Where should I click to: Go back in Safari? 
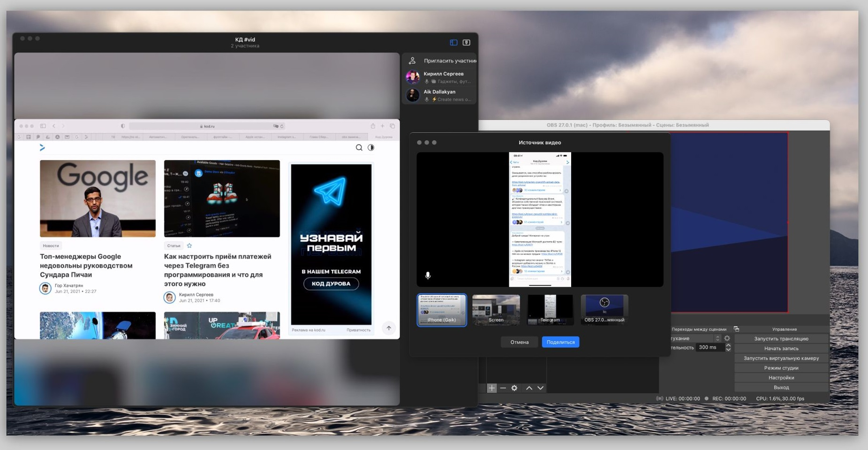click(x=54, y=126)
